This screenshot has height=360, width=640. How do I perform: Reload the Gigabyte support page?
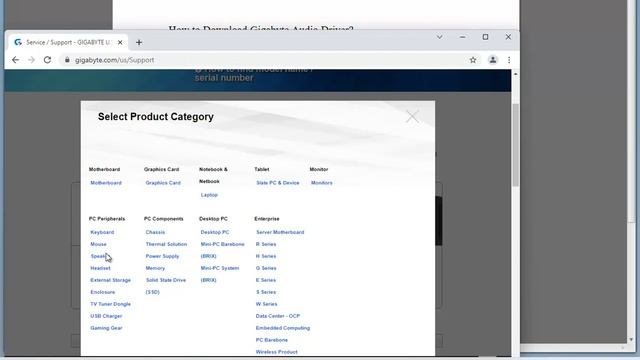(x=47, y=60)
